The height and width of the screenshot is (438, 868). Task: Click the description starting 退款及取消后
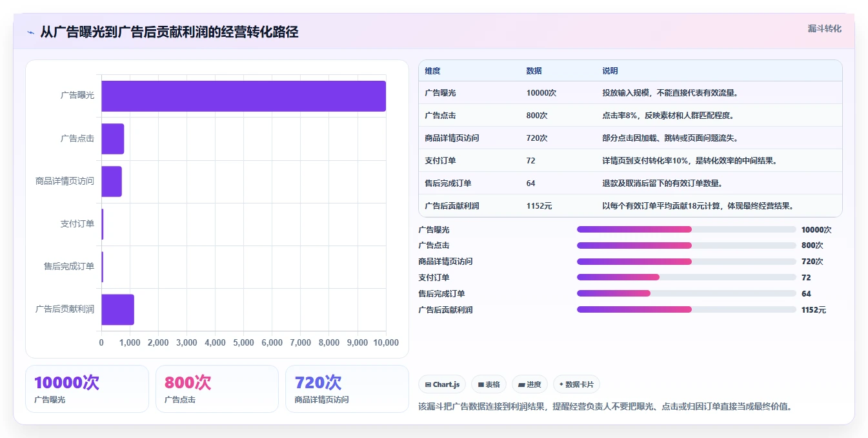pyautogui.click(x=662, y=183)
